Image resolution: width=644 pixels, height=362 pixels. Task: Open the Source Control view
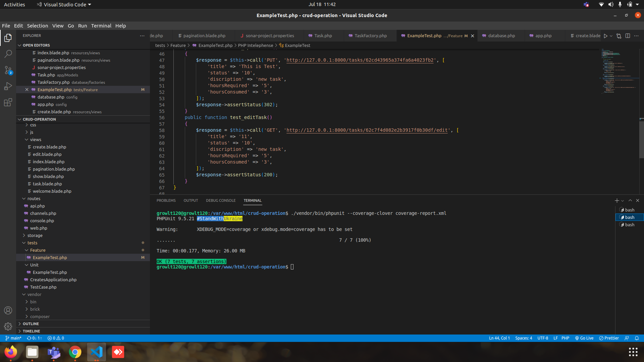pos(8,70)
